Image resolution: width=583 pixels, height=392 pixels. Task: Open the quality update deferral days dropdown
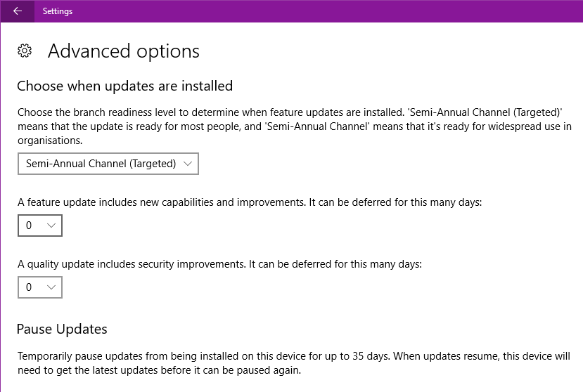(x=40, y=287)
